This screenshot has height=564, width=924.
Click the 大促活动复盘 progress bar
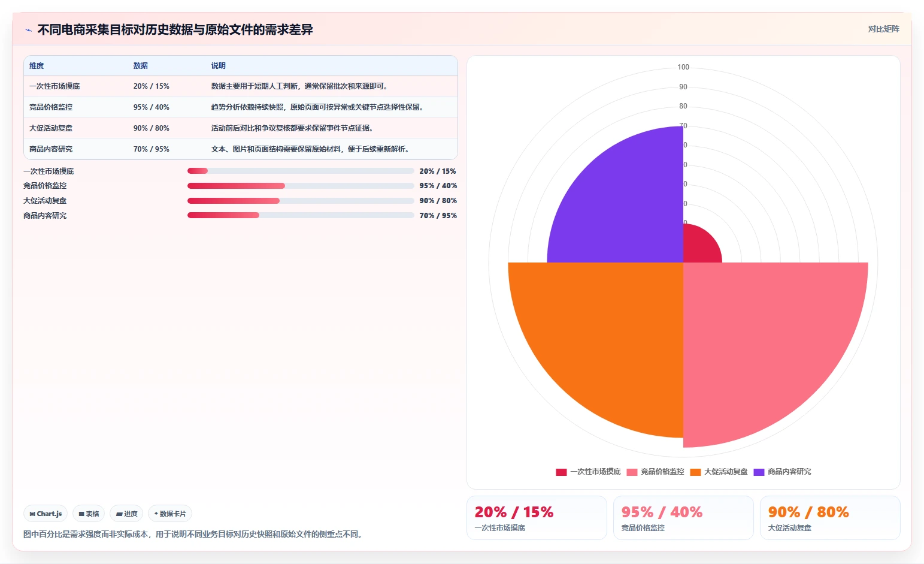[301, 201]
